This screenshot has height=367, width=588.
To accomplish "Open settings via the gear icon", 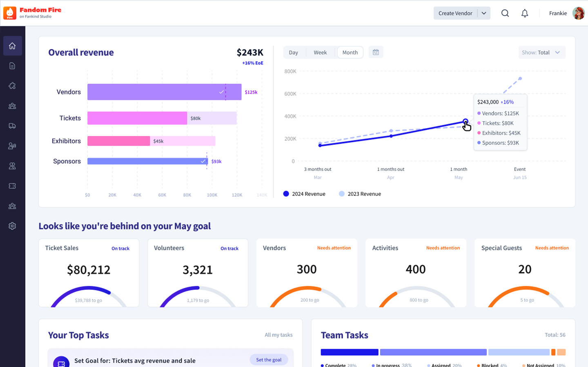I will coord(12,226).
